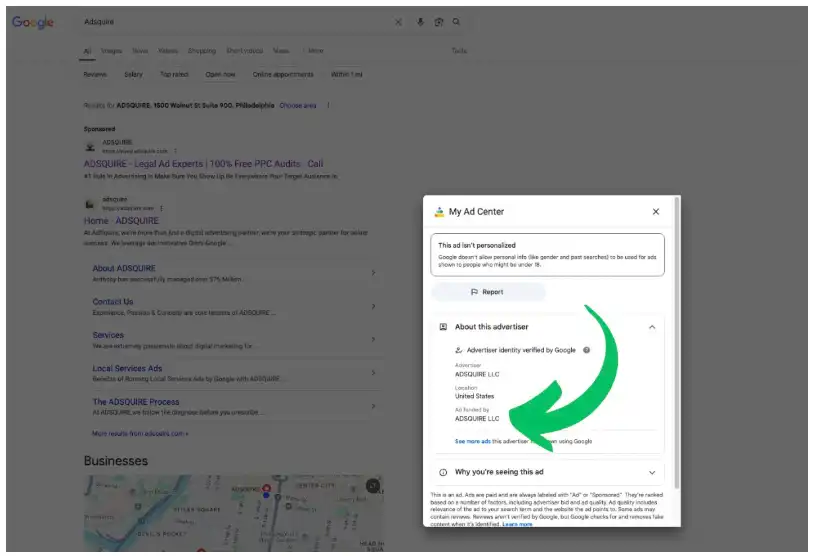This screenshot has width=813, height=556.
Task: Close the My Ad Center dialog
Action: tap(655, 212)
